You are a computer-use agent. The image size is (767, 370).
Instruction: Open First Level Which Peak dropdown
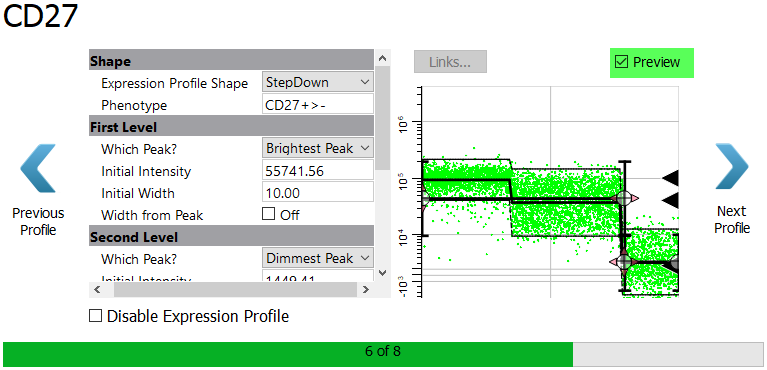click(x=317, y=148)
